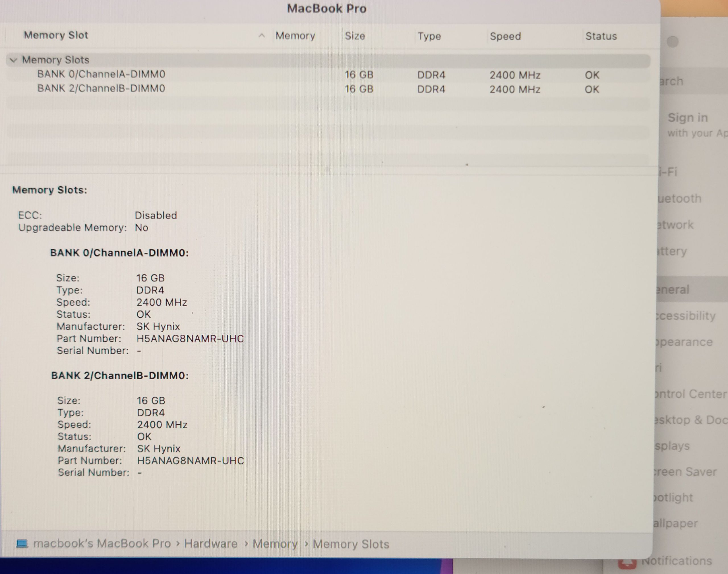
Task: Open Bluetooth in the Settings sidebar
Action: pyautogui.click(x=680, y=199)
